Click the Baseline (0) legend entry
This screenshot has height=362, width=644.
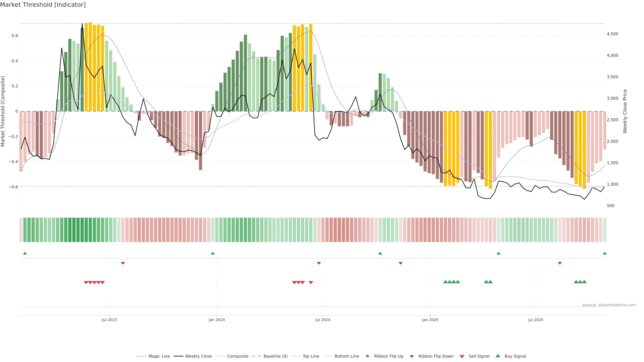[x=276, y=356]
